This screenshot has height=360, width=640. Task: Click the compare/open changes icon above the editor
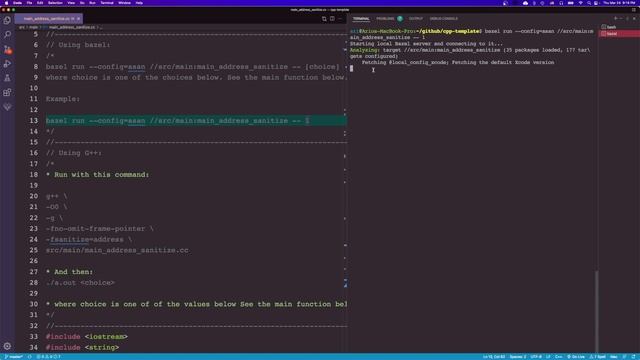[x=324, y=19]
